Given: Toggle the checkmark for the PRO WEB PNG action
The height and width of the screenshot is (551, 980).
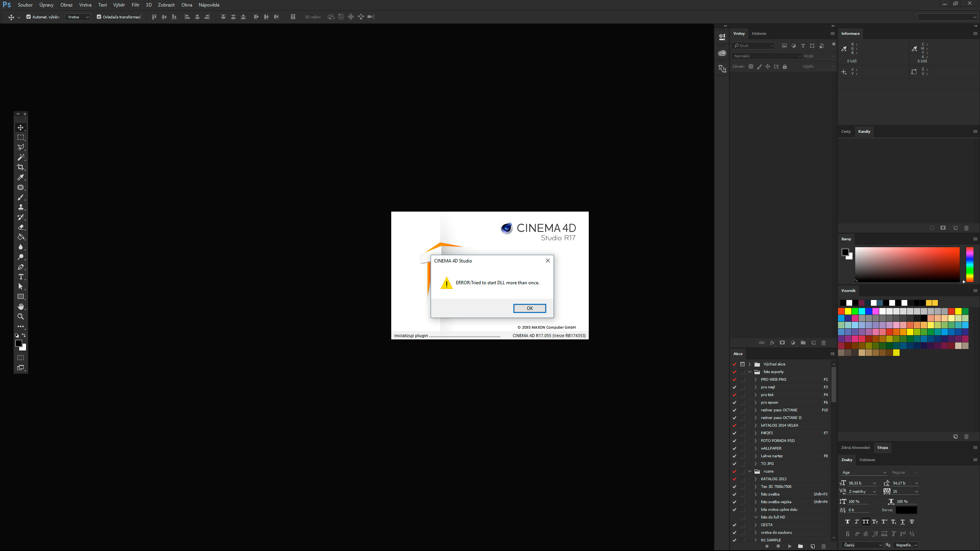Looking at the screenshot, I should click(734, 380).
